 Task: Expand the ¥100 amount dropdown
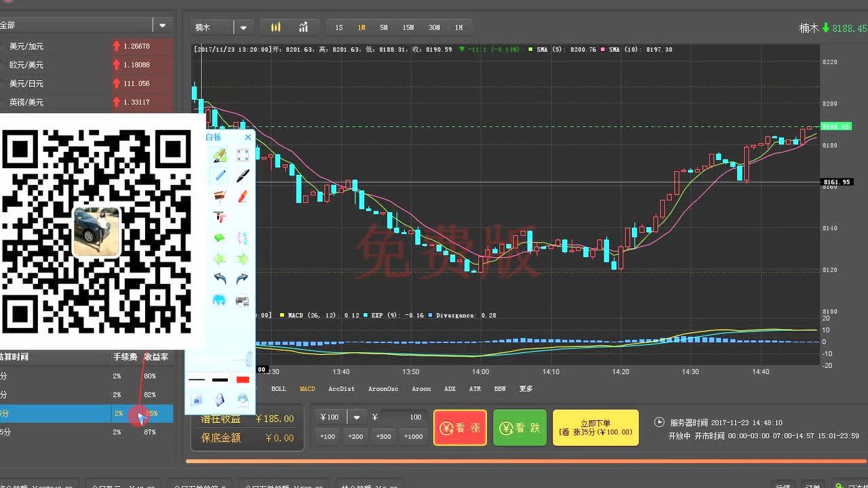[357, 418]
